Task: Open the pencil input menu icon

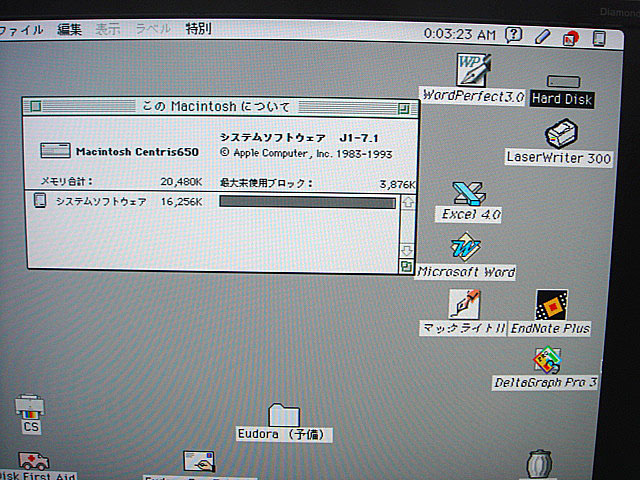Action: tap(542, 37)
